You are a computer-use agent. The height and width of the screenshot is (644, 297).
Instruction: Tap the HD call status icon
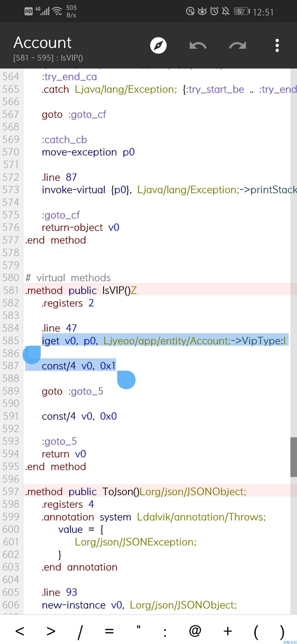29,11
